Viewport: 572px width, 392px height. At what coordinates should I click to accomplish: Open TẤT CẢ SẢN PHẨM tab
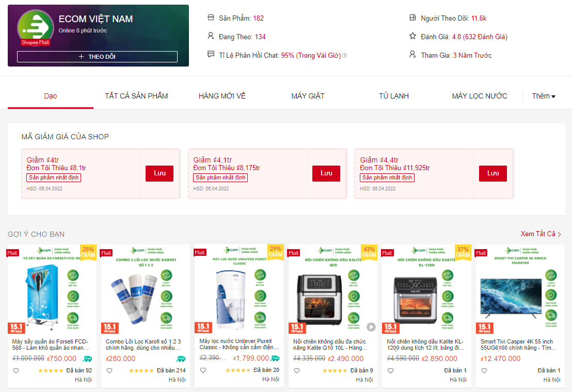tap(136, 96)
